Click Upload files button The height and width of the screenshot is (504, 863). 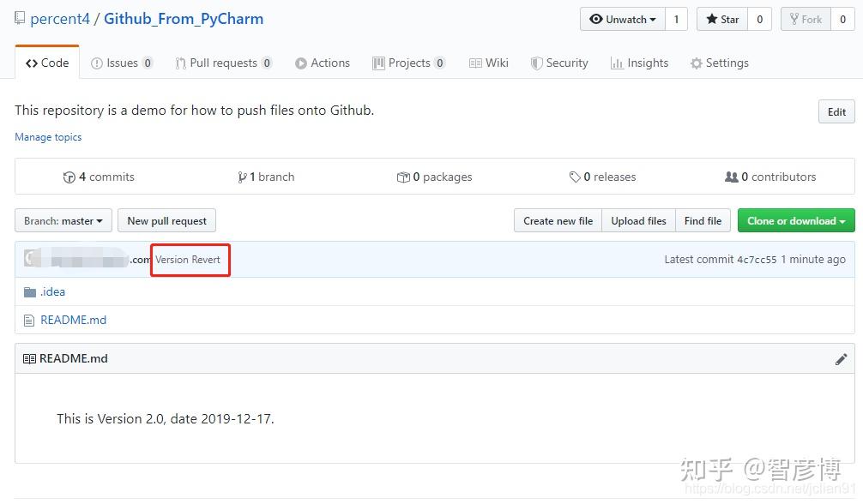coord(638,220)
